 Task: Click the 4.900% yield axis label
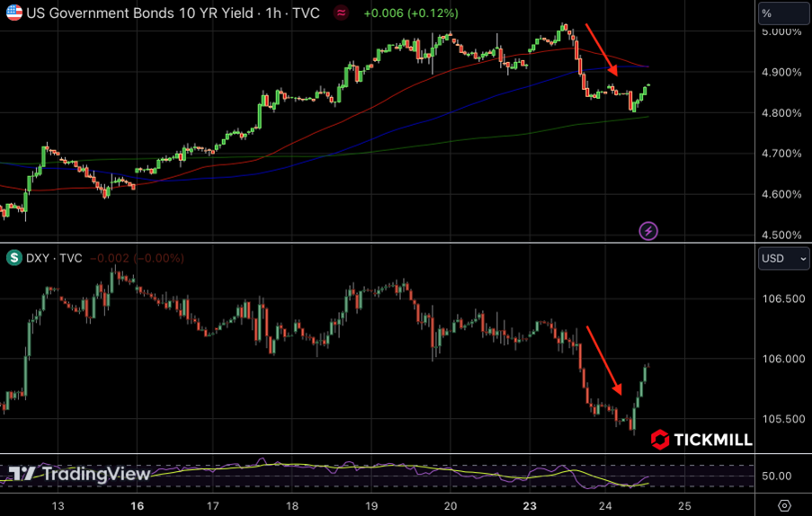point(781,72)
